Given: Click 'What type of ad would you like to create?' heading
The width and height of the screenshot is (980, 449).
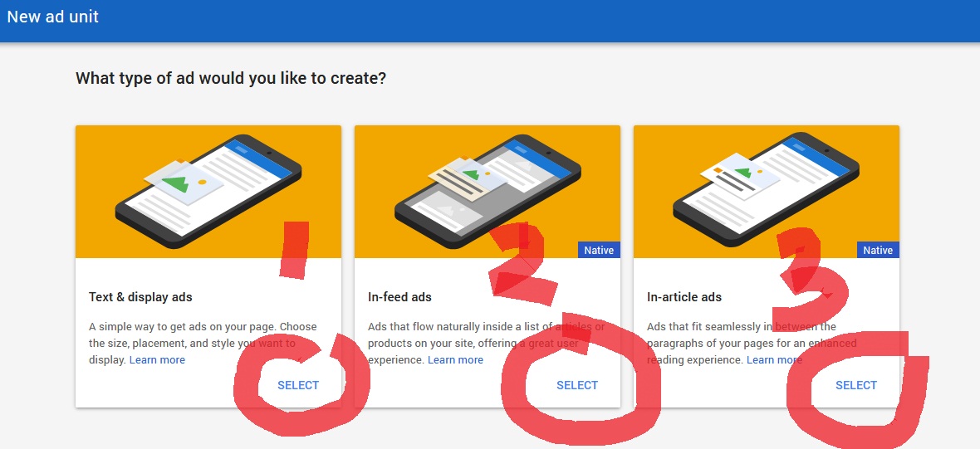Looking at the screenshot, I should pos(231,79).
